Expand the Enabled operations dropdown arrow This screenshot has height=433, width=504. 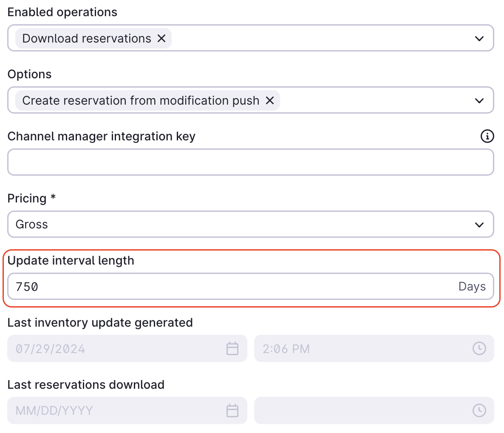(x=479, y=39)
